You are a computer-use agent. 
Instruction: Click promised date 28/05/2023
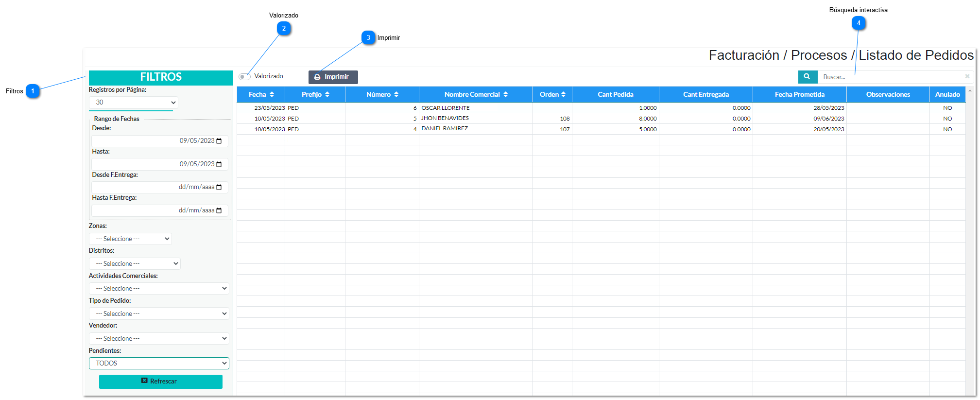coord(829,108)
